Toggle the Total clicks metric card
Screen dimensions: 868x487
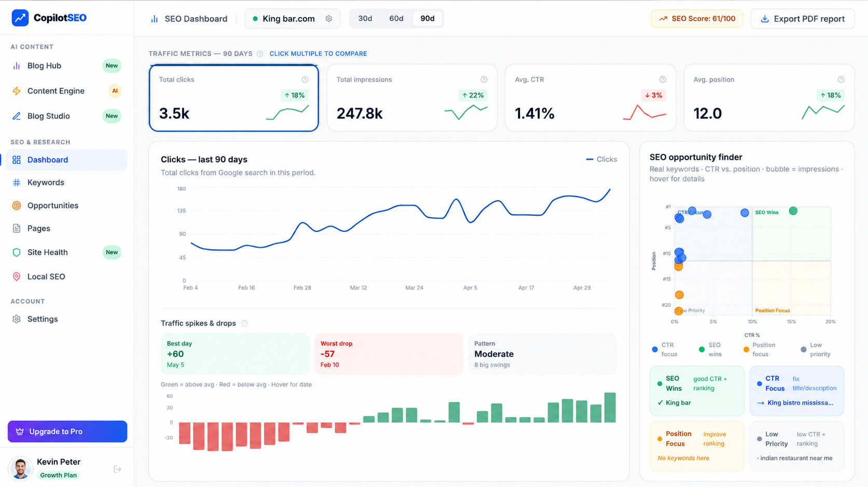click(234, 98)
